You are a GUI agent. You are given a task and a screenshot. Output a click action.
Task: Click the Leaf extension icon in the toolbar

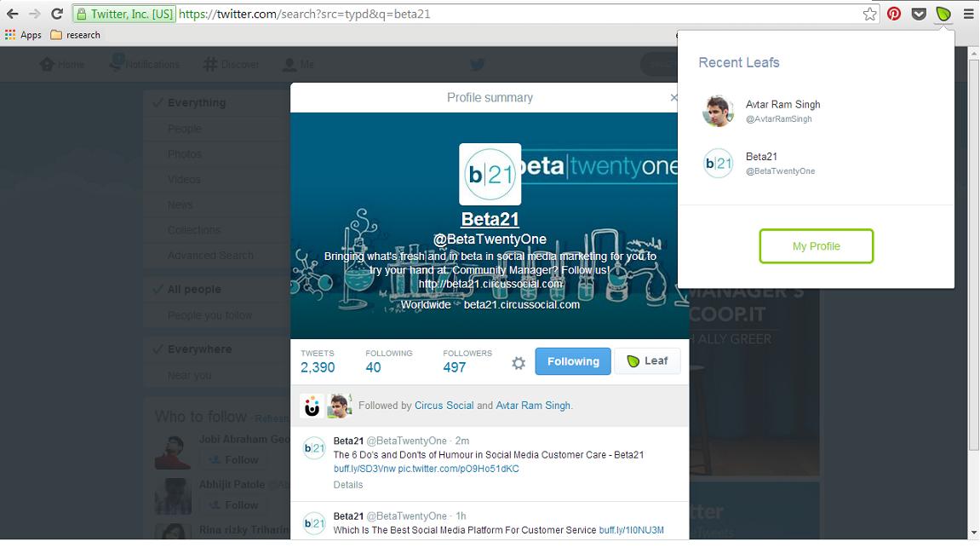pyautogui.click(x=943, y=14)
